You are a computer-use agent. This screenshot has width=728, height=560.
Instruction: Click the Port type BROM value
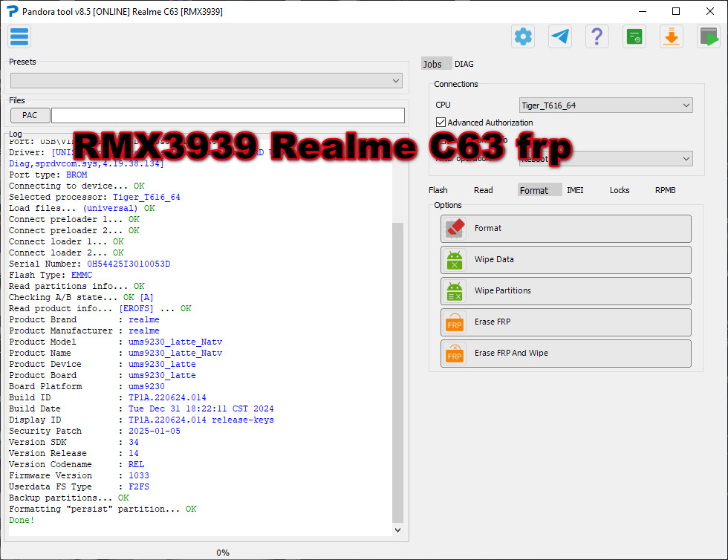(x=77, y=175)
